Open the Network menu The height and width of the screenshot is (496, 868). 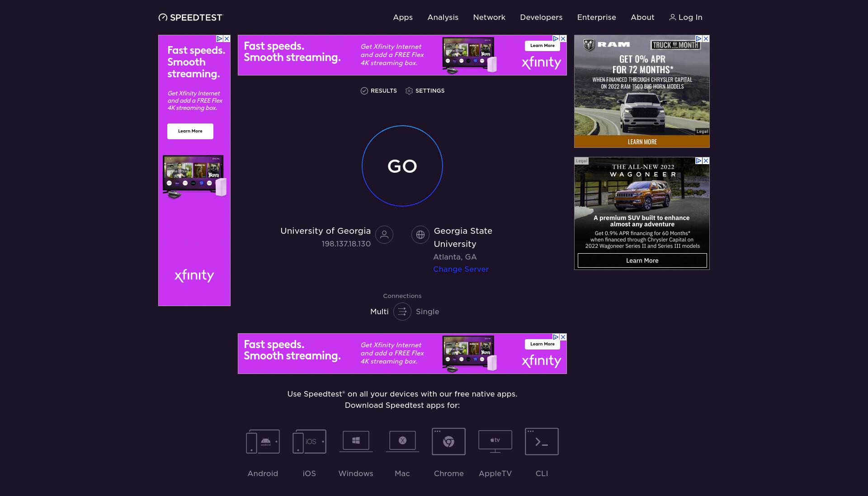tap(489, 17)
